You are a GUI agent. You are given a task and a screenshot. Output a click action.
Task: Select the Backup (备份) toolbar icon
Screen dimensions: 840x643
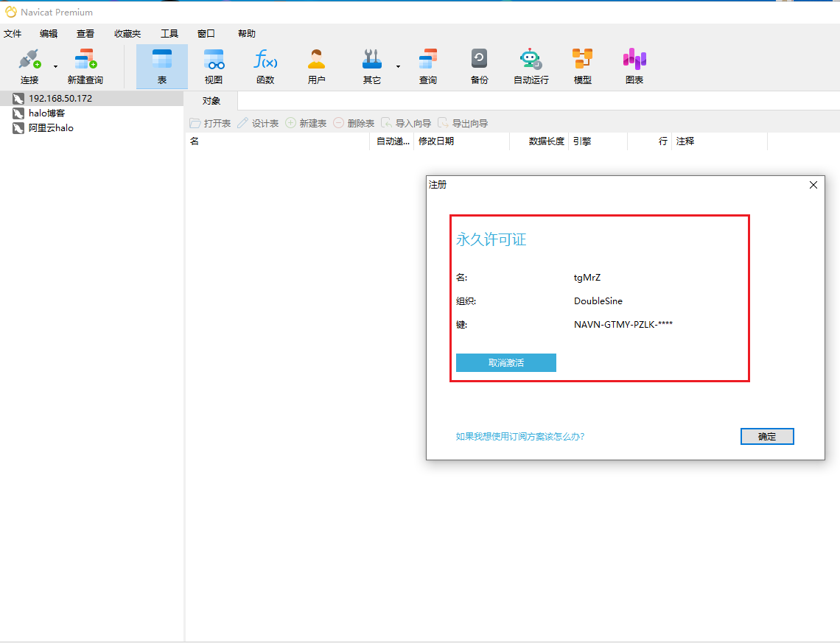(x=479, y=66)
